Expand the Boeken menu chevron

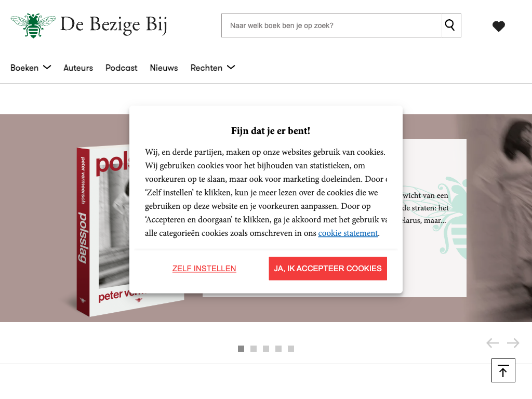(47, 67)
